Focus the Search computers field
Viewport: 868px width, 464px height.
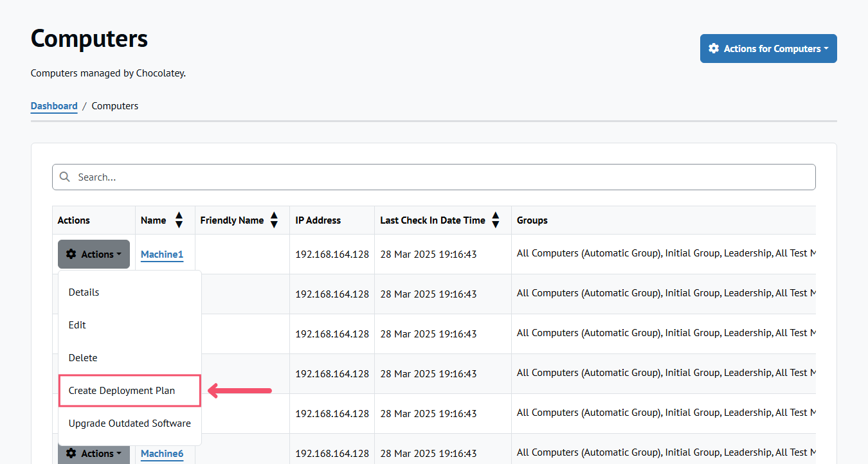(x=434, y=177)
